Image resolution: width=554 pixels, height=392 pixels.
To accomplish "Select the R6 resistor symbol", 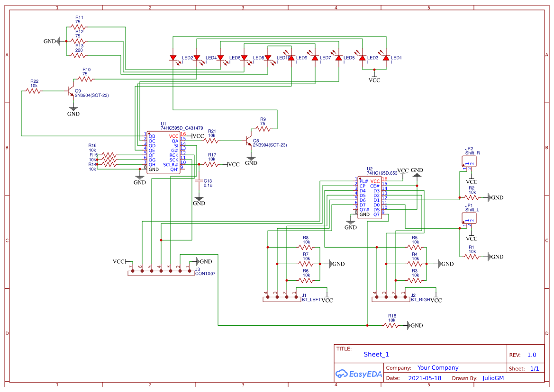I will (306, 280).
